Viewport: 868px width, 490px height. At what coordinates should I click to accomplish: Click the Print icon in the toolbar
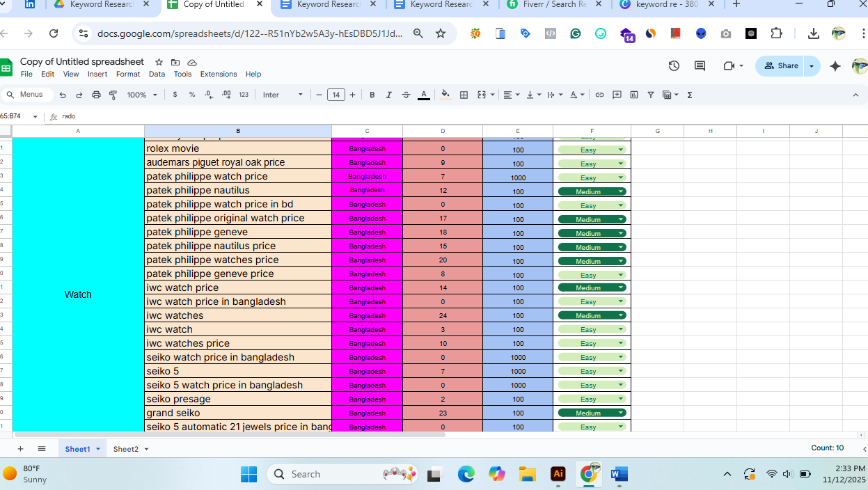pos(97,95)
